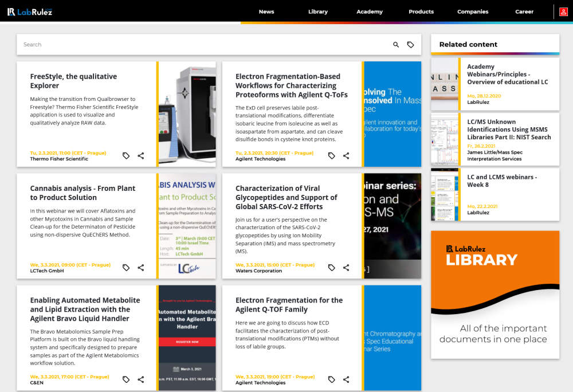
Task: Open the News menu
Action: [266, 11]
